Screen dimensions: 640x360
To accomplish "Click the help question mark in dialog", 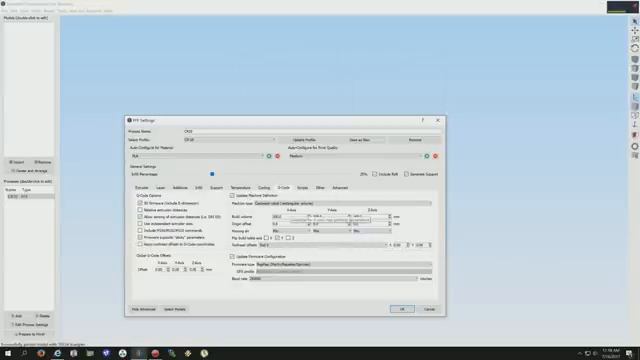I will (423, 120).
